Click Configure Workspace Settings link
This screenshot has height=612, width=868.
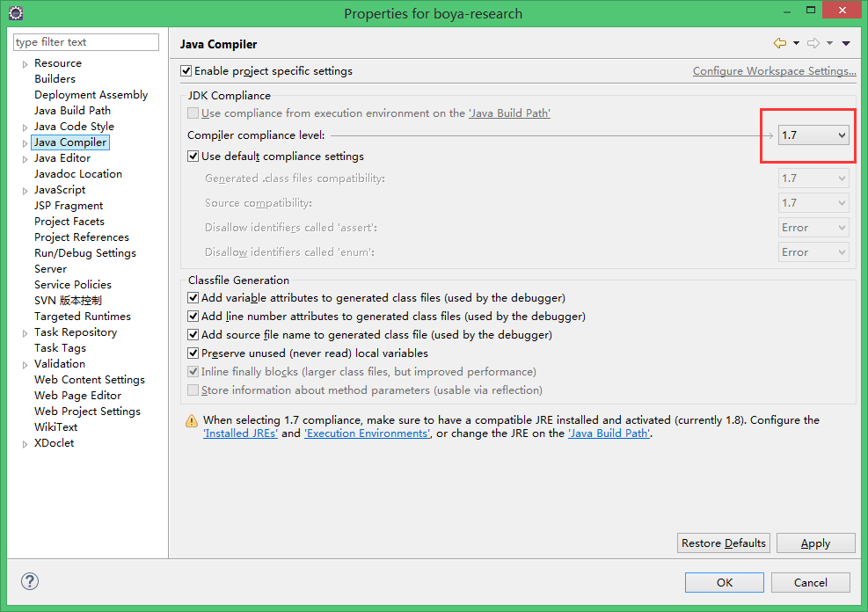coord(775,71)
